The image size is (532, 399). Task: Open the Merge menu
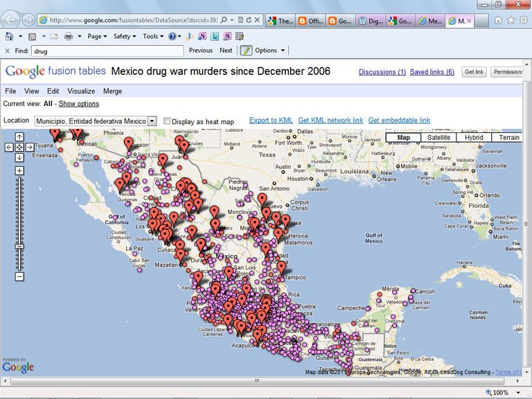(113, 91)
